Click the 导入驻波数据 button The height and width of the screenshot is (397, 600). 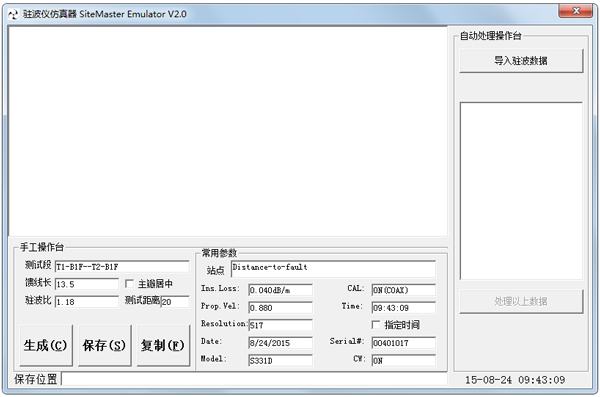point(521,60)
